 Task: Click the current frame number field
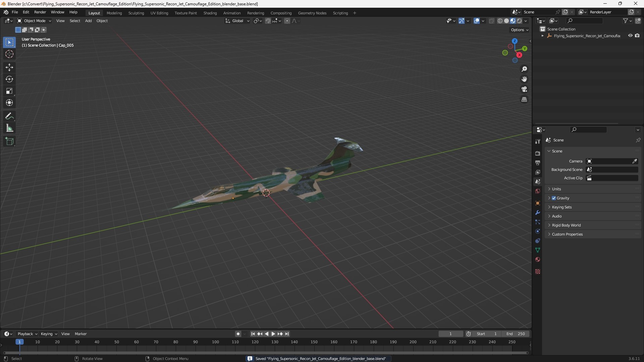pos(450,334)
